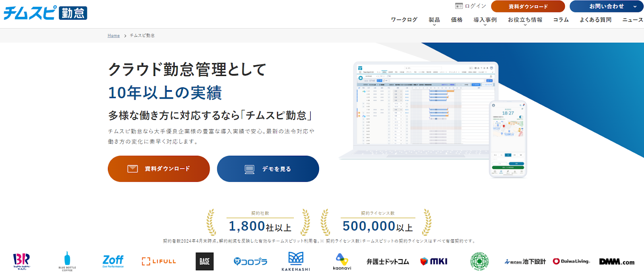Viewport: 644px width, 276px height.
Task: Click the 契約社数 label
Action: coord(260,213)
